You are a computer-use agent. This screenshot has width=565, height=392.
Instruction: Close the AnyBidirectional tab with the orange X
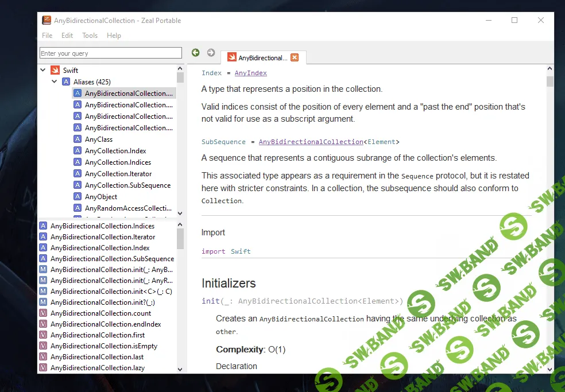click(295, 57)
